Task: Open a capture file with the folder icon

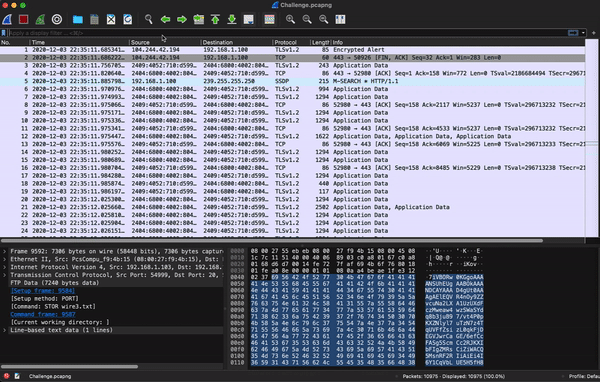Action: (x=78, y=19)
